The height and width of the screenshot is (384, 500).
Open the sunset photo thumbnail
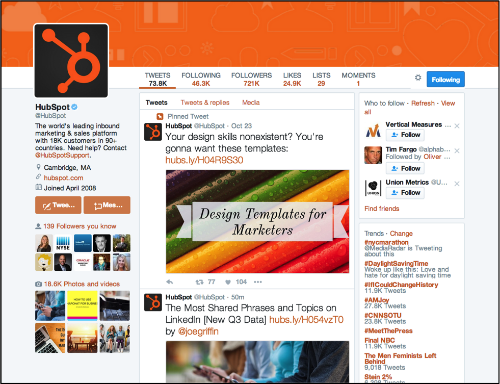click(82, 338)
